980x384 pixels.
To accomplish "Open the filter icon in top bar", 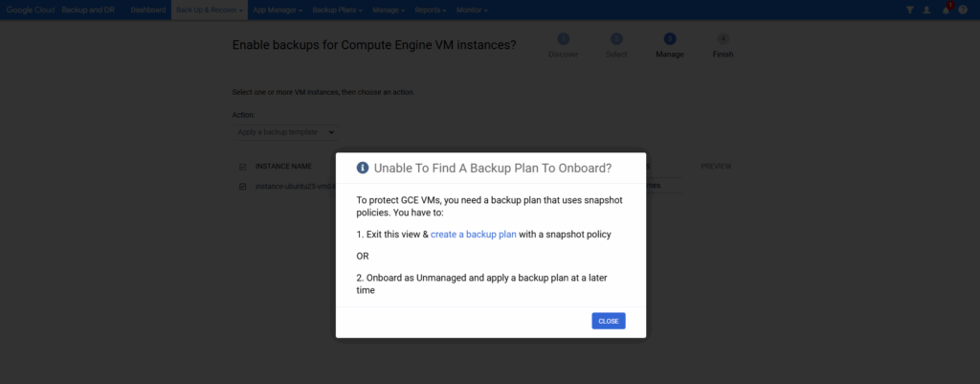I will tap(910, 10).
